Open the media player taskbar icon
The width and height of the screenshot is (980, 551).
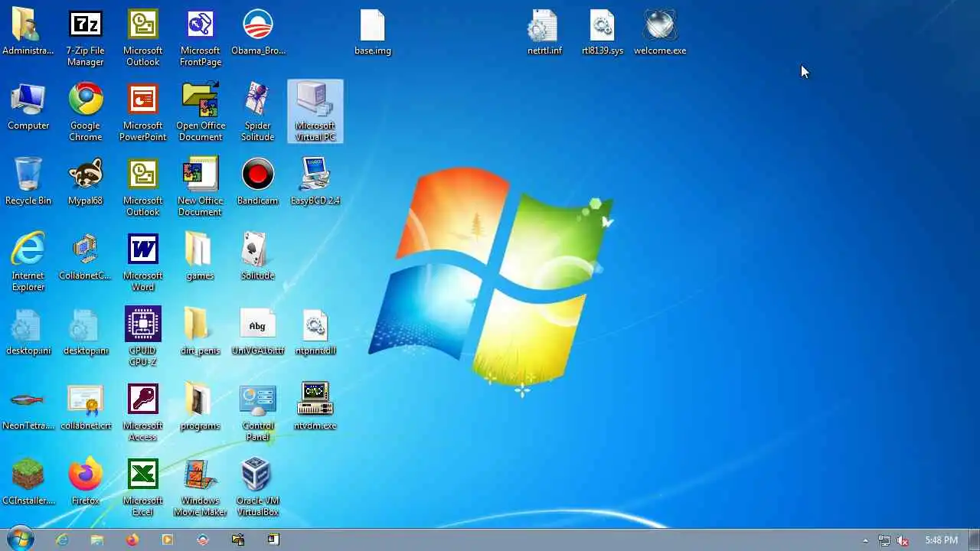168,540
